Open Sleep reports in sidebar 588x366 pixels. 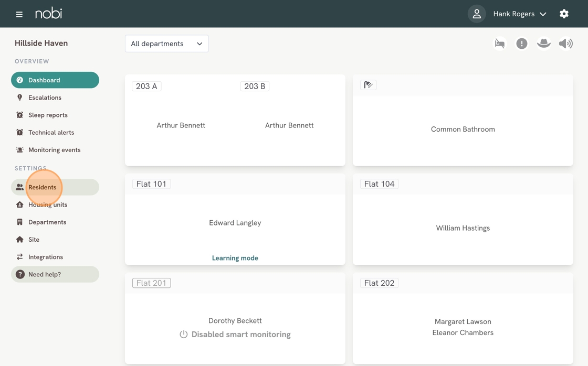(48, 115)
